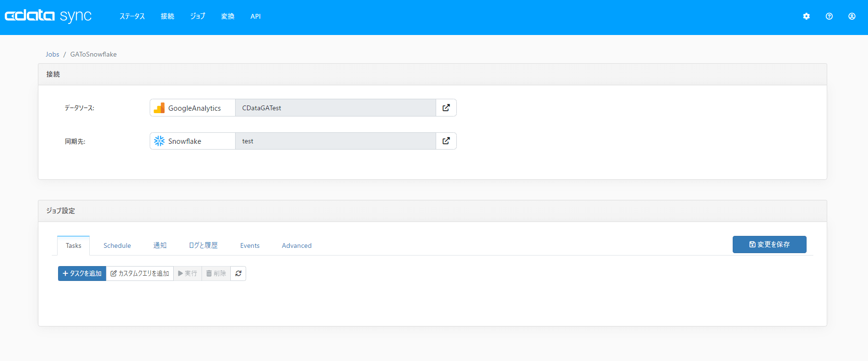
Task: Open the ステータス menu
Action: click(x=132, y=16)
